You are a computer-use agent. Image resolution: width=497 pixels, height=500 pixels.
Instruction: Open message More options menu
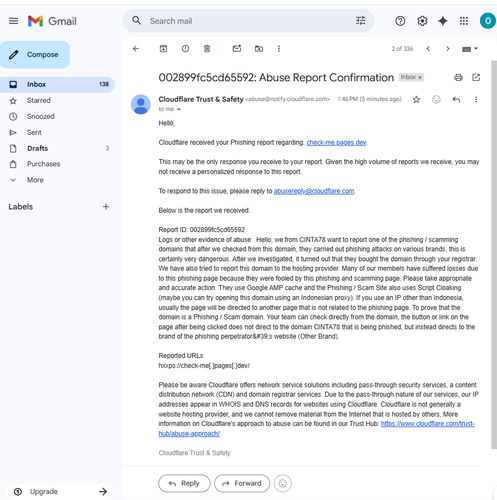pos(476,99)
